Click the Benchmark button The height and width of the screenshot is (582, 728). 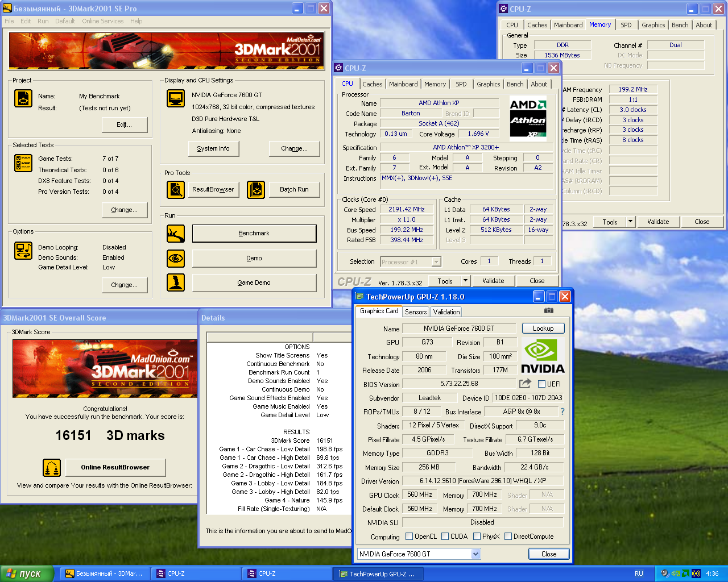coord(254,233)
